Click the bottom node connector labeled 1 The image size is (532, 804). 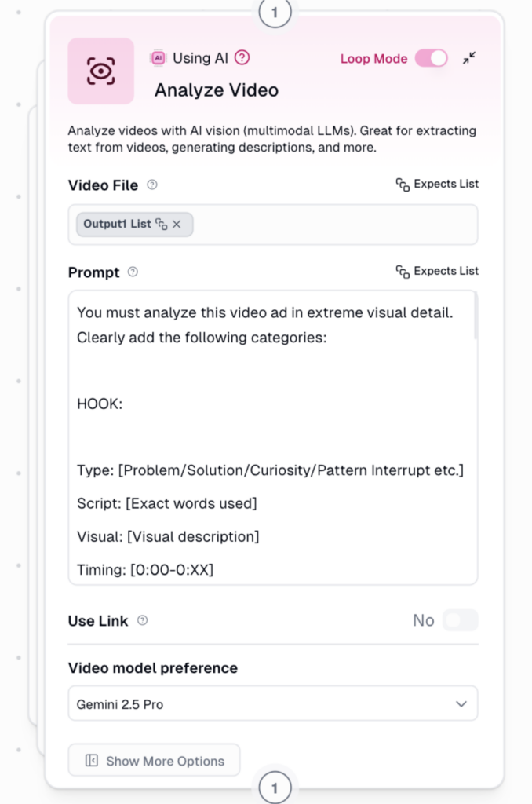pyautogui.click(x=274, y=788)
